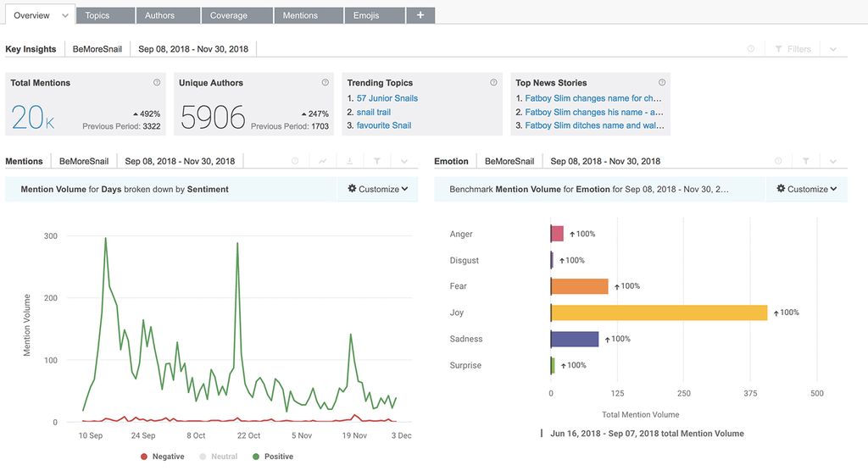This screenshot has width=868, height=476.
Task: Click Key Insights date range Sep 08 - Nov 30
Action: click(x=193, y=49)
